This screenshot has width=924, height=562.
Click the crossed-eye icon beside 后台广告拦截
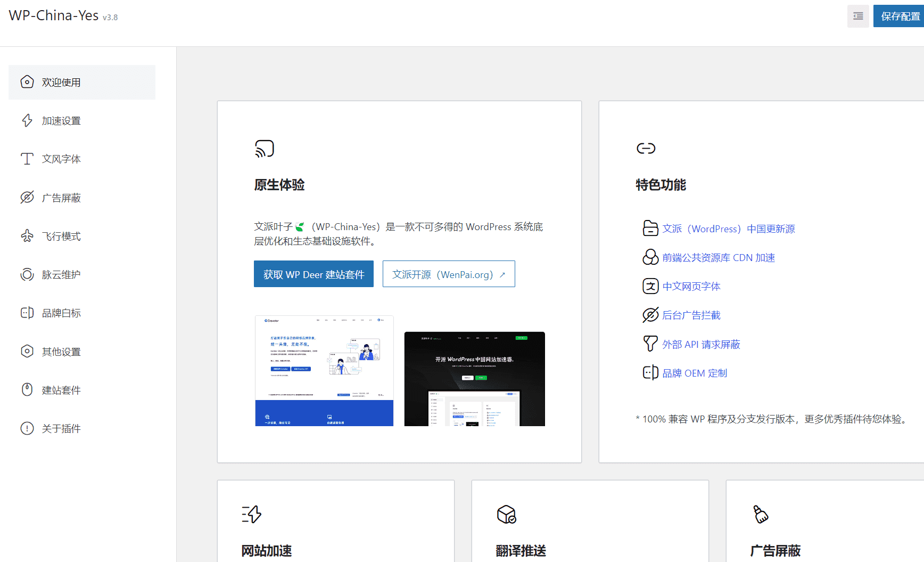[650, 315]
